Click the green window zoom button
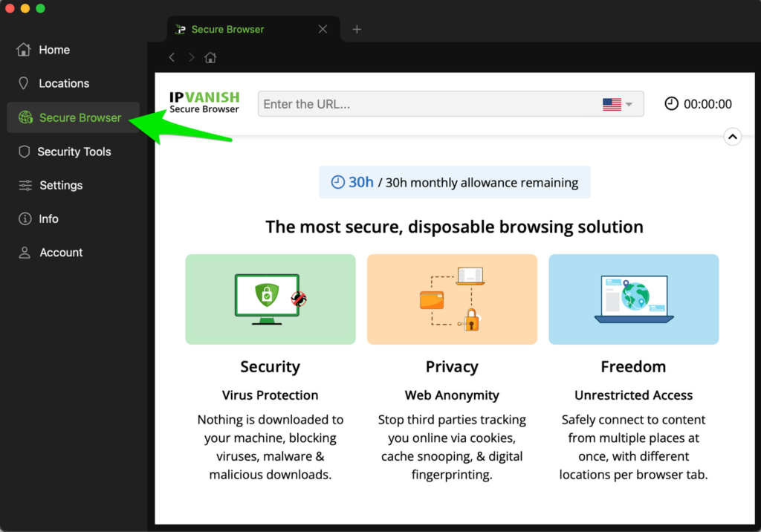 point(41,8)
